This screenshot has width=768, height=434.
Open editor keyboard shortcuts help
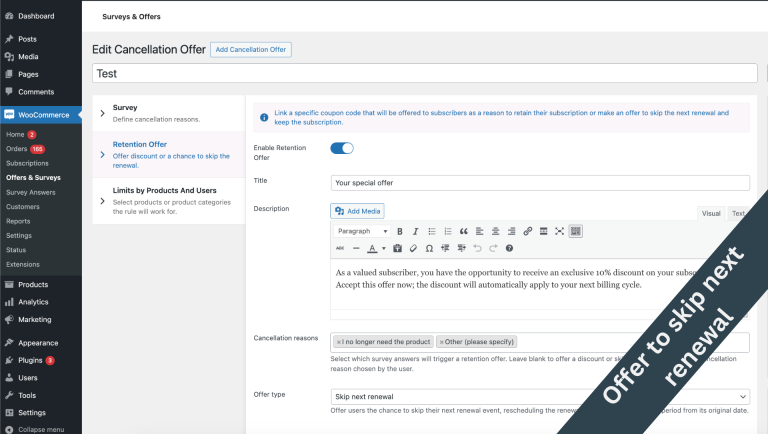coord(509,248)
